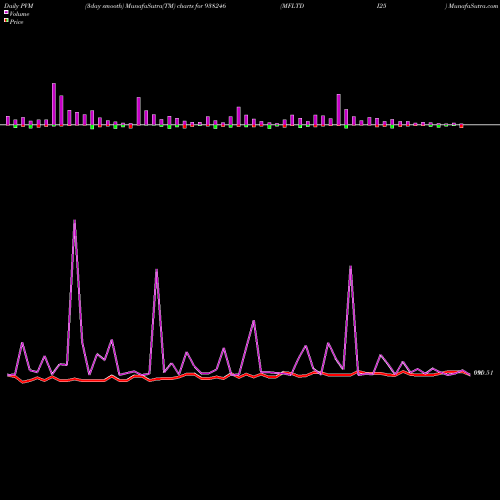Click the 'MunafaSutra.com' watermark text at top right
Screen dimensions: 500x500
pyautogui.click(x=473, y=6)
